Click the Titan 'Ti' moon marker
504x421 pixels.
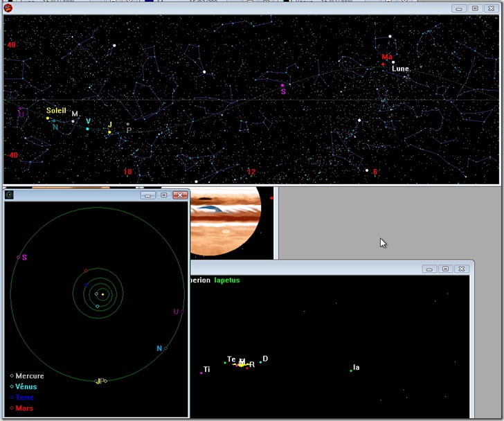pos(201,373)
